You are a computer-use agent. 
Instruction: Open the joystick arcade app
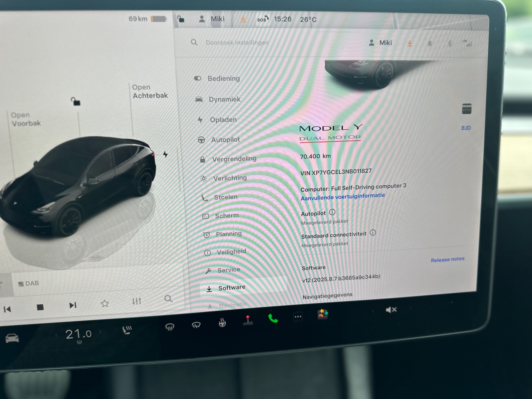point(248,320)
